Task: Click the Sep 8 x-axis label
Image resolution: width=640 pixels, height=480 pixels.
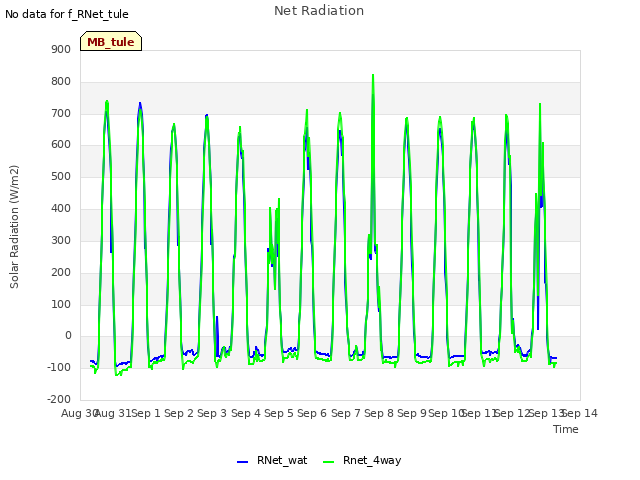Action: click(x=379, y=413)
